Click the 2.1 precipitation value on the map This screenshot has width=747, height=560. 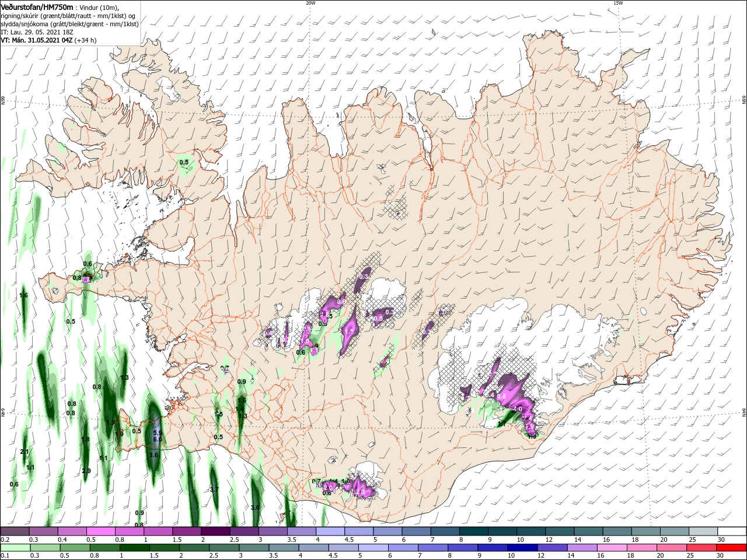tap(25, 452)
